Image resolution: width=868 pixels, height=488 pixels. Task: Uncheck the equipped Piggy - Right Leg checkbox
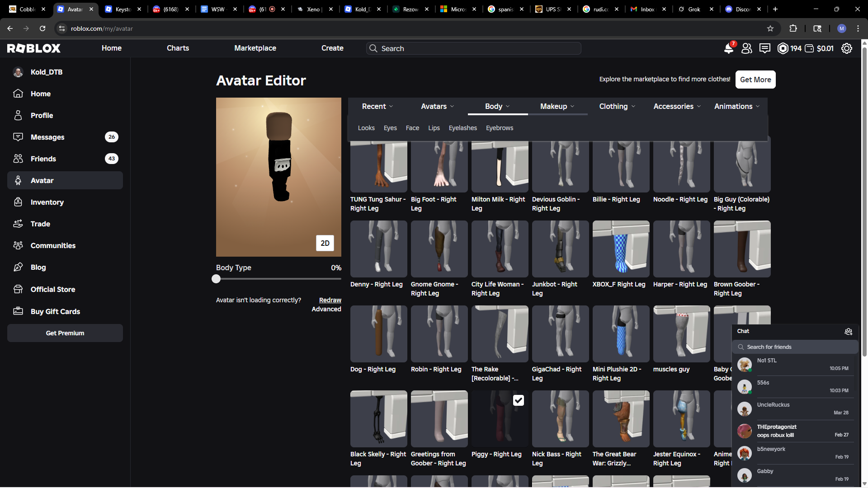[x=519, y=400]
